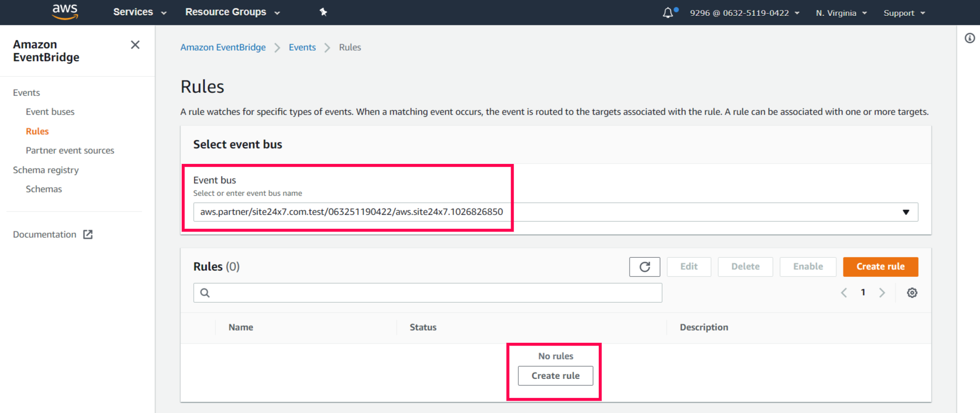Open rules table settings gear
Image resolution: width=980 pixels, height=413 pixels.
(911, 293)
